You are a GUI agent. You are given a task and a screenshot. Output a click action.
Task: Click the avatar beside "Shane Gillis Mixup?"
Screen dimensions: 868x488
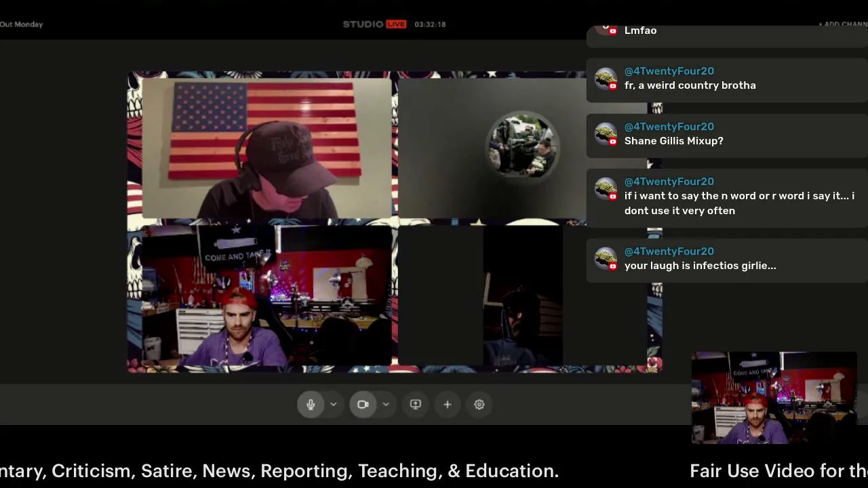point(605,134)
